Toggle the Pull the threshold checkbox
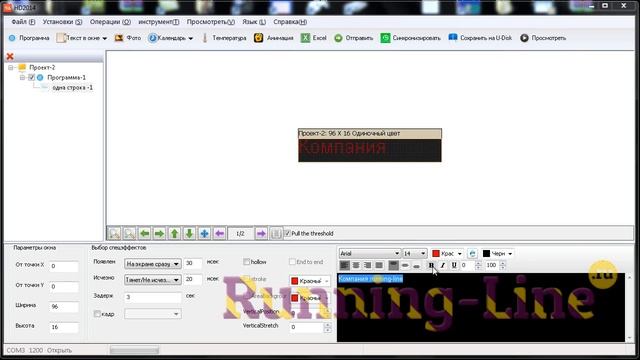Viewport: 640px width, 360px height. click(x=287, y=233)
